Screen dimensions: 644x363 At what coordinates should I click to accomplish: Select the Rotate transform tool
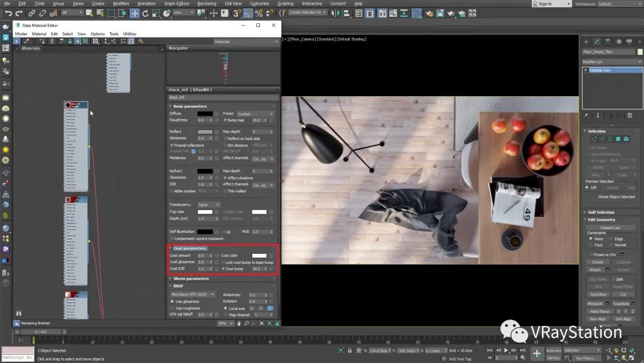pyautogui.click(x=146, y=13)
